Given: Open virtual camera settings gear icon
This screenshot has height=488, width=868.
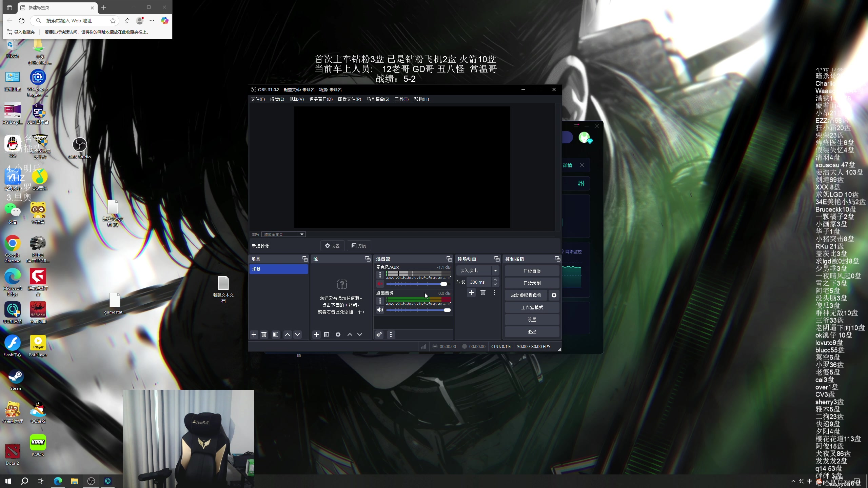Looking at the screenshot, I should pyautogui.click(x=554, y=295).
